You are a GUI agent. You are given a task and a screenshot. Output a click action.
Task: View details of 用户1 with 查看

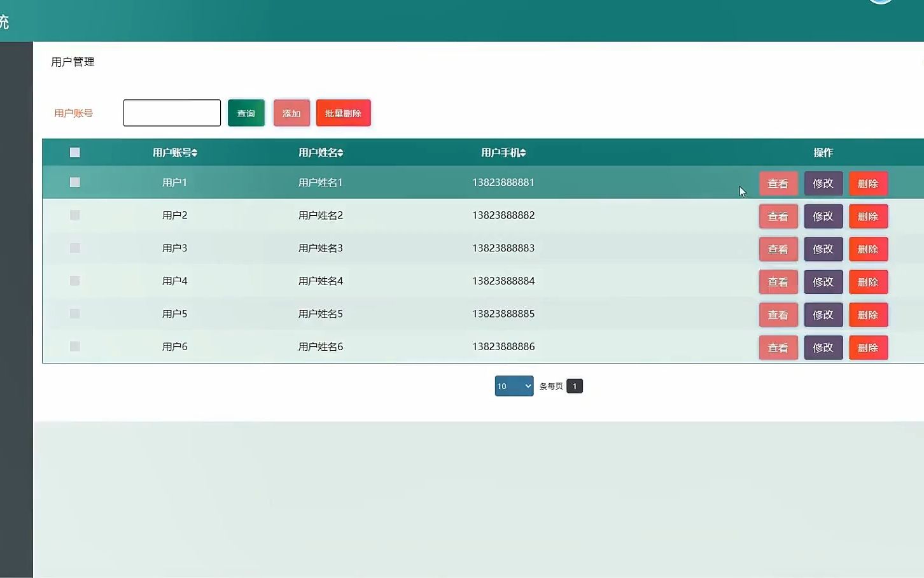(778, 183)
